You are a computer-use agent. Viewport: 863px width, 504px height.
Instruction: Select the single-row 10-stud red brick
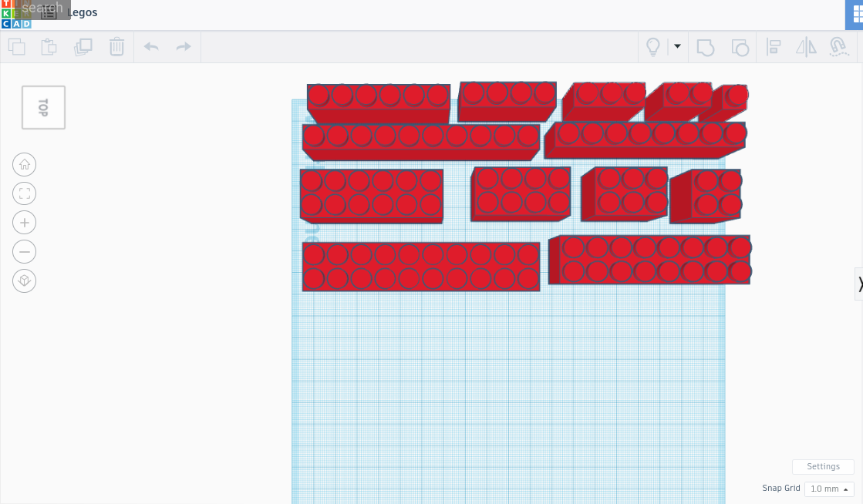[421, 142]
